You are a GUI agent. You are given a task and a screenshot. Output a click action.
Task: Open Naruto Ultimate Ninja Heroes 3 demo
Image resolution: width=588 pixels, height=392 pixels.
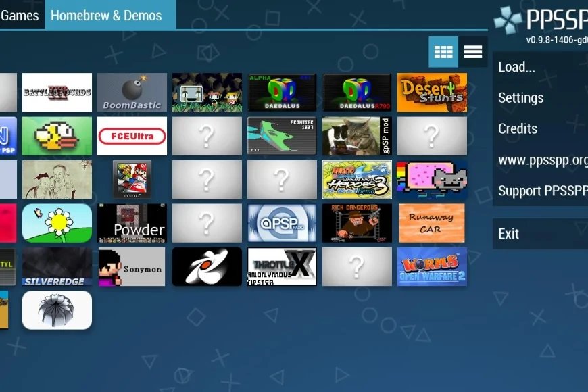(x=357, y=179)
